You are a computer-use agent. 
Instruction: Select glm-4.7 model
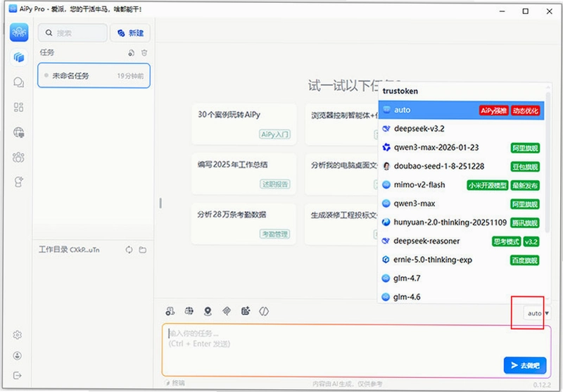point(462,278)
